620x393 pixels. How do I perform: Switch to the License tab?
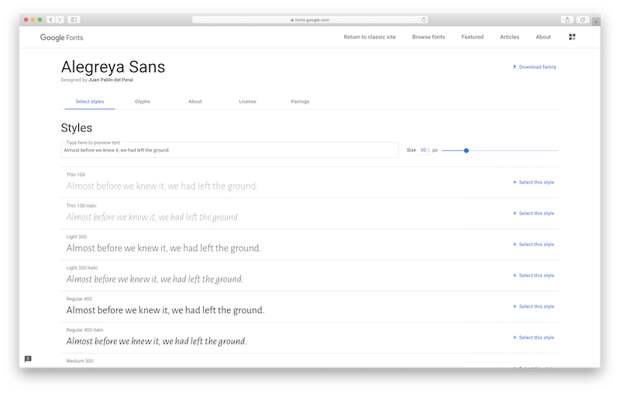click(x=247, y=102)
